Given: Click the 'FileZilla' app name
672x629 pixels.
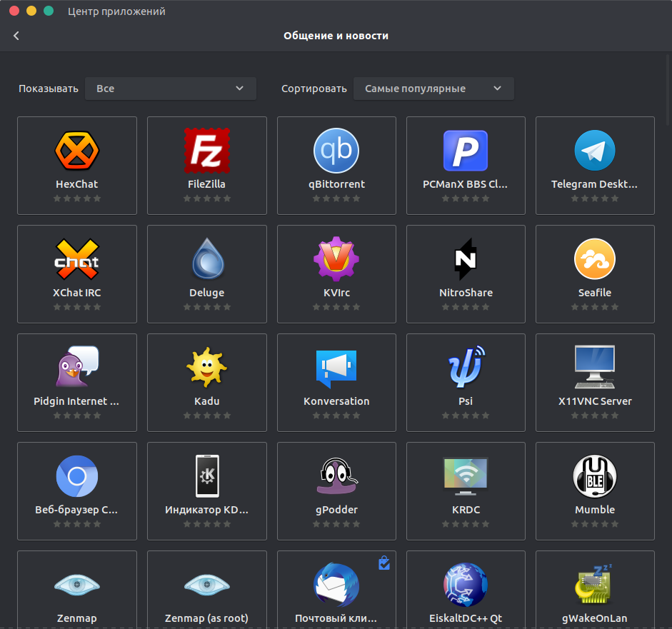Looking at the screenshot, I should pyautogui.click(x=206, y=184).
